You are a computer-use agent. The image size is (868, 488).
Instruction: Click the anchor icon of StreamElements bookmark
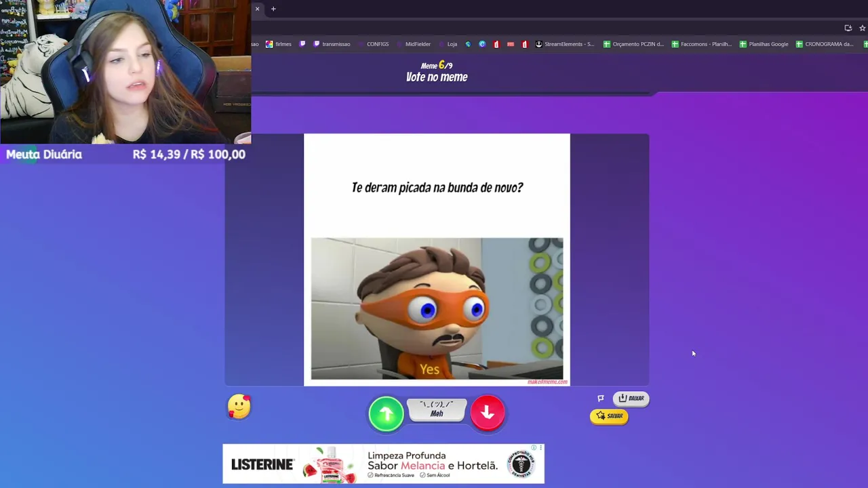click(x=538, y=44)
